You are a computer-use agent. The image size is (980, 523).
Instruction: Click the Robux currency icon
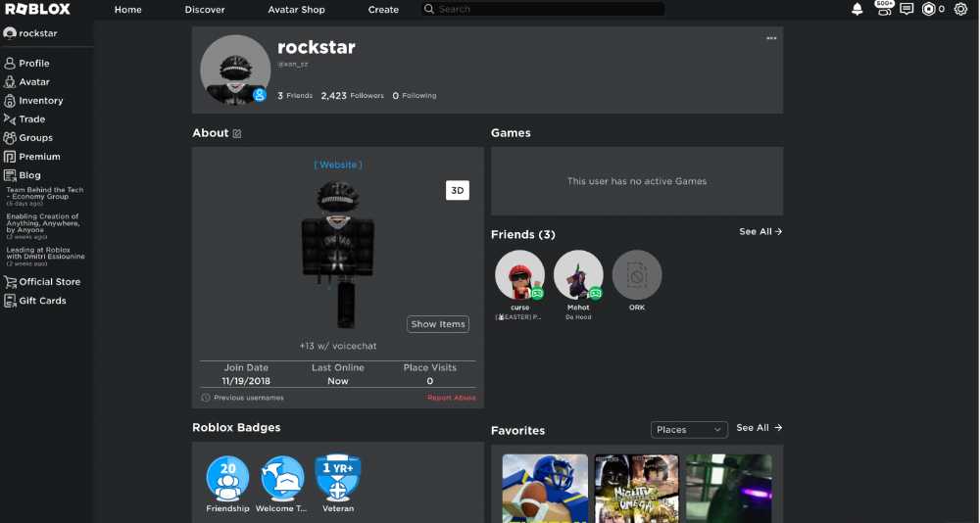point(929,9)
